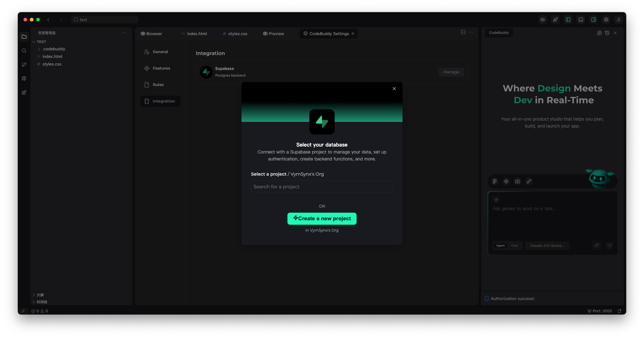Click the plug integration icon above chat
Viewport: 644px width, 338px height.
click(529, 181)
